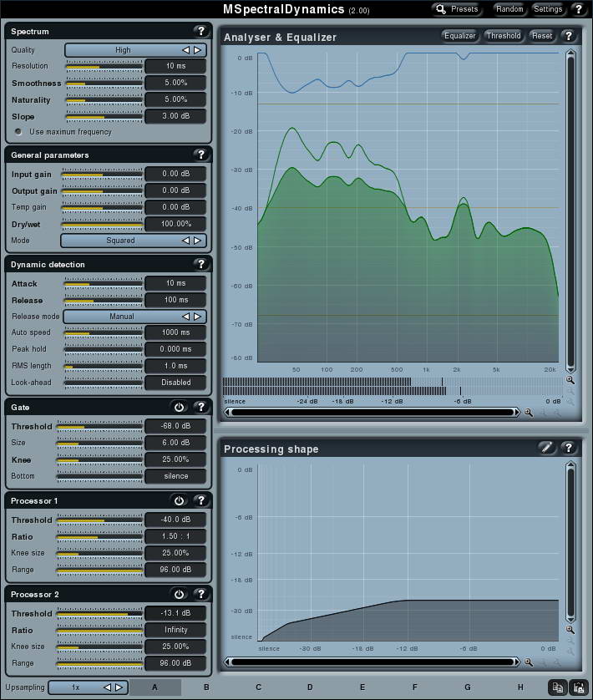Click Gate Bottom silence value field
This screenshot has width=593, height=700.
[x=175, y=476]
